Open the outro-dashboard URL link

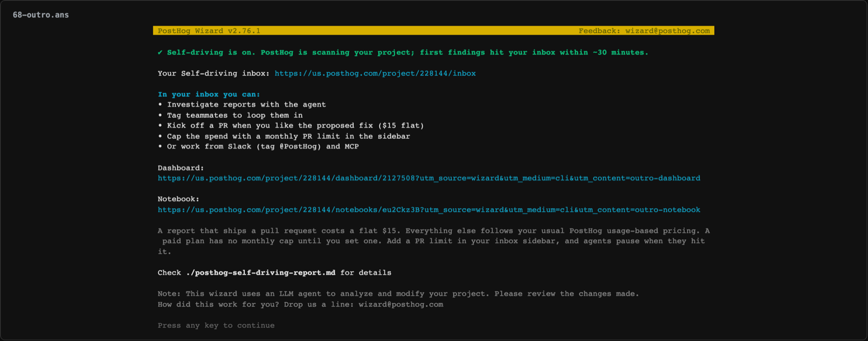(x=429, y=178)
